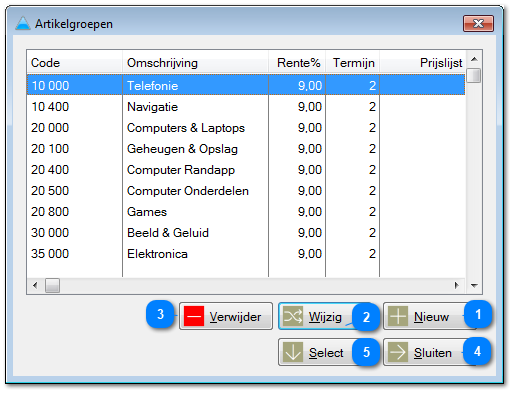
Task: Sort by the Code column header
Action: 75,62
